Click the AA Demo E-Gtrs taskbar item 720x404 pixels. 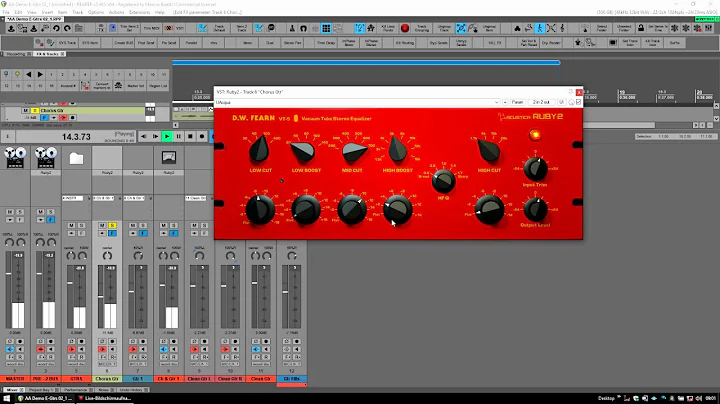coord(45,398)
